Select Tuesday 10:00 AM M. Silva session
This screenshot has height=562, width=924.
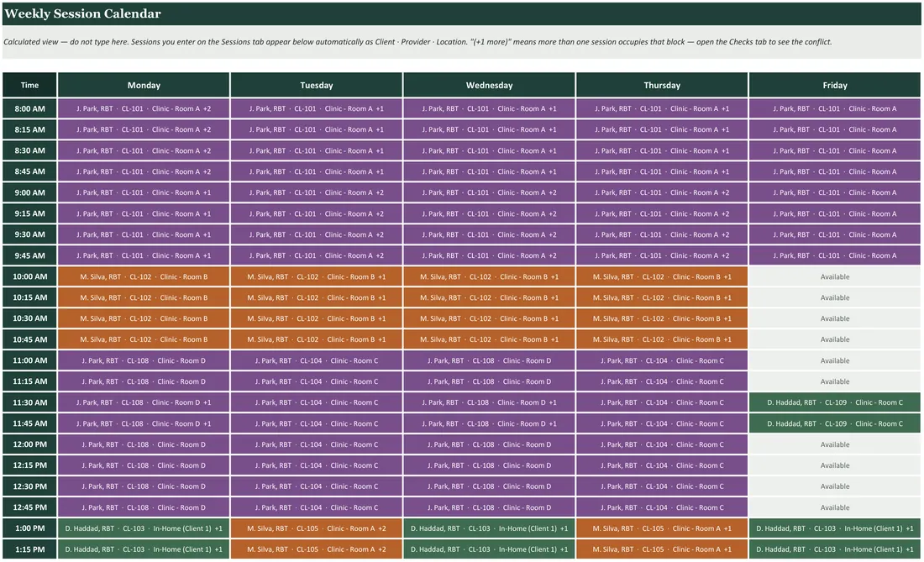pyautogui.click(x=317, y=276)
